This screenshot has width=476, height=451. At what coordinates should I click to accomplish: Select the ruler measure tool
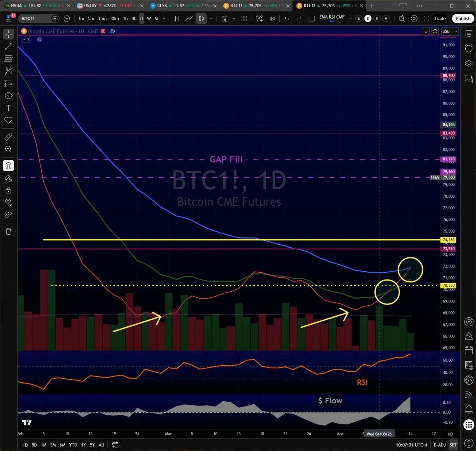click(8, 137)
